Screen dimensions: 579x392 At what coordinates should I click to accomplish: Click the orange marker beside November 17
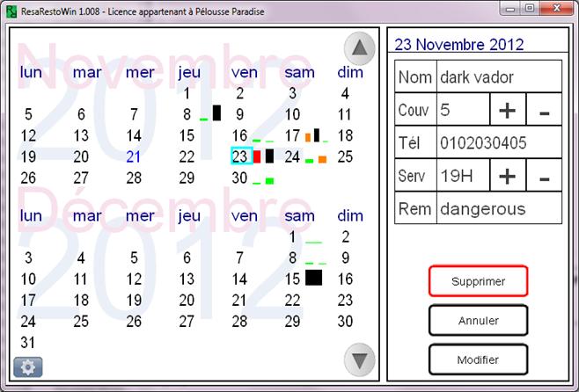pyautogui.click(x=308, y=137)
